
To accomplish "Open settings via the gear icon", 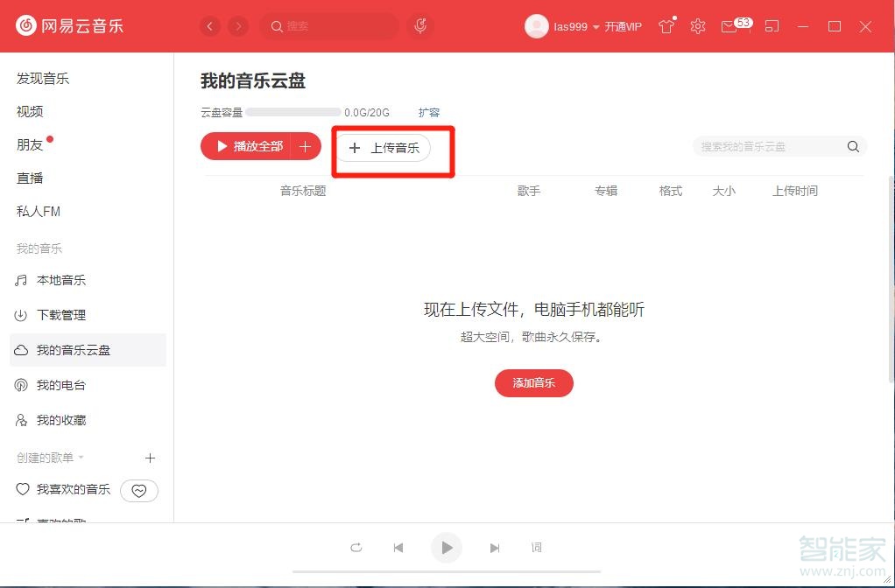I will click(x=697, y=26).
